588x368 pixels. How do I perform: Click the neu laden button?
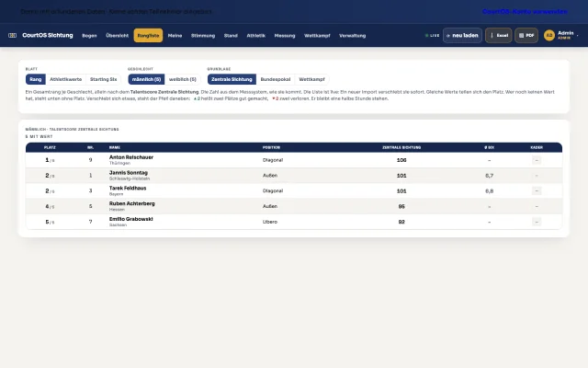tap(462, 35)
